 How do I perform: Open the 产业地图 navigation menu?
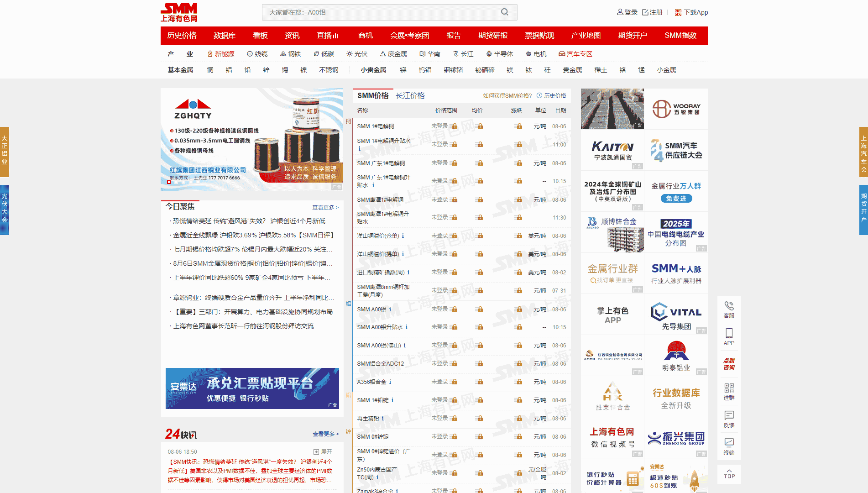[586, 36]
